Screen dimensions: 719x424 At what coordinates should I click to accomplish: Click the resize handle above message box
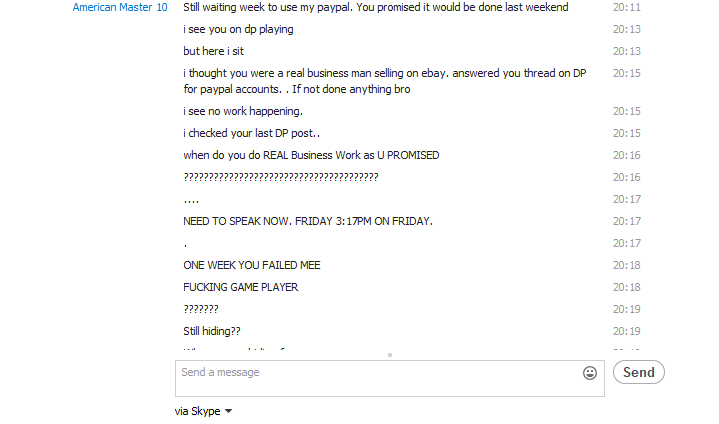(x=389, y=354)
